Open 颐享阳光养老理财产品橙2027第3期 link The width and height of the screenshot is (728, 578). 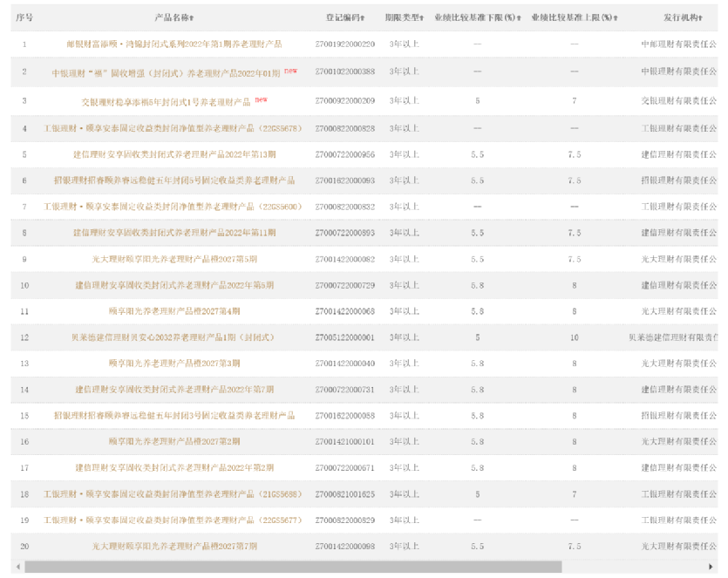coord(174,364)
